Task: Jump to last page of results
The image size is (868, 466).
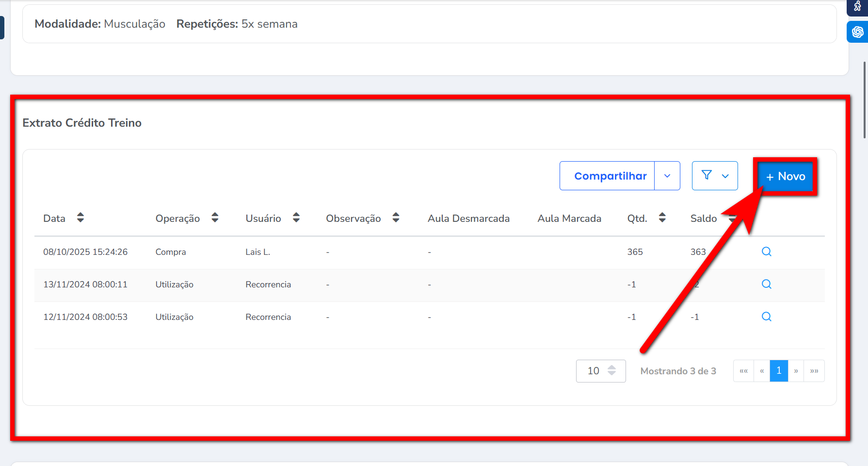Action: click(814, 371)
